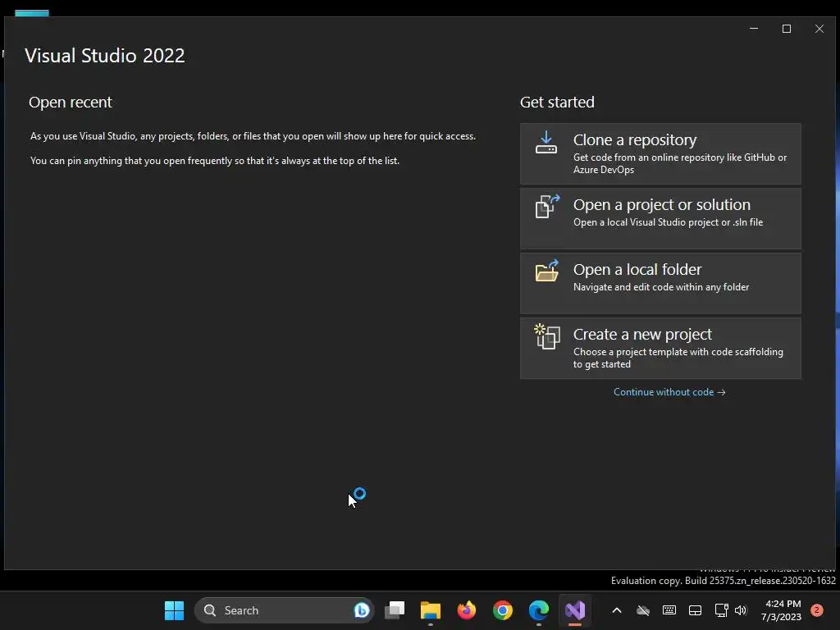The image size is (840, 630).
Task: Open Task View from the taskbar
Action: (395, 610)
